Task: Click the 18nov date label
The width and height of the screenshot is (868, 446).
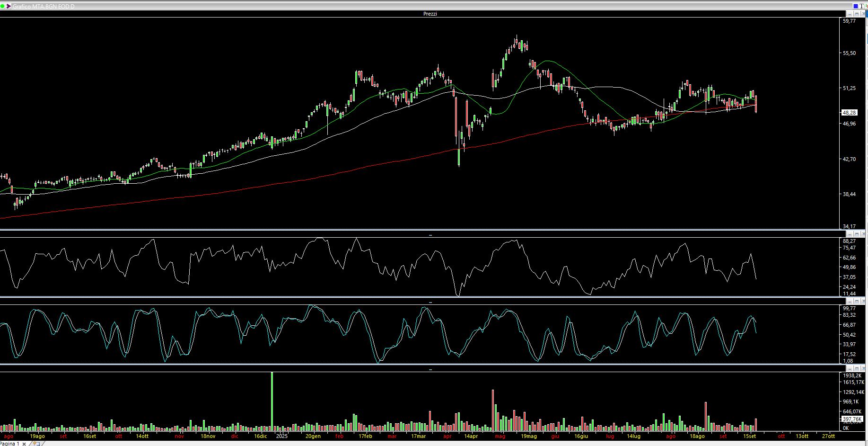Action: coord(208,436)
